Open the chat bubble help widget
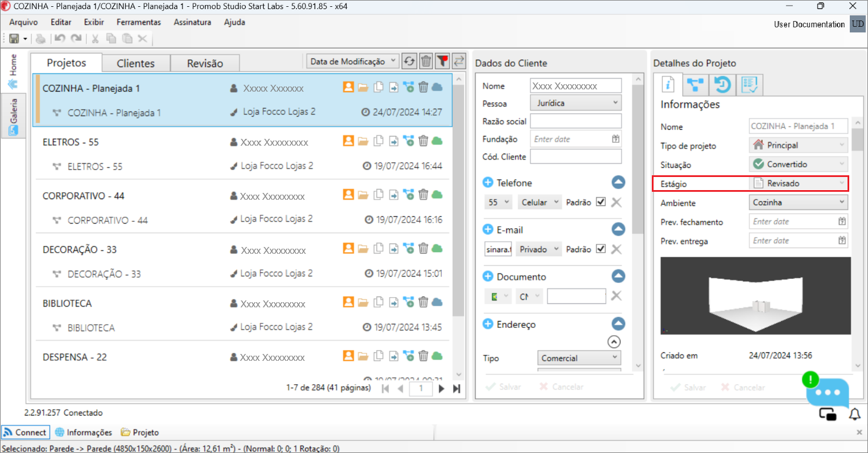868x453 pixels. tap(827, 392)
